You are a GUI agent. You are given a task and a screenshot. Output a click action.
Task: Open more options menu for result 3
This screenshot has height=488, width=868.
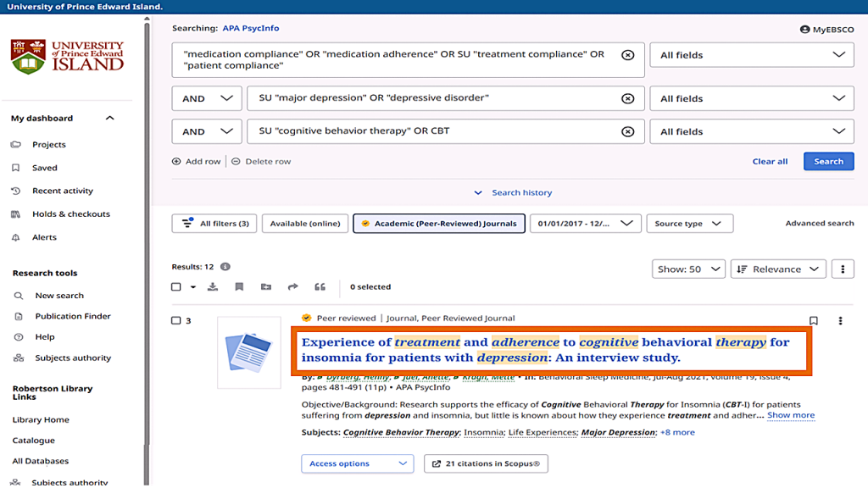pos(841,321)
